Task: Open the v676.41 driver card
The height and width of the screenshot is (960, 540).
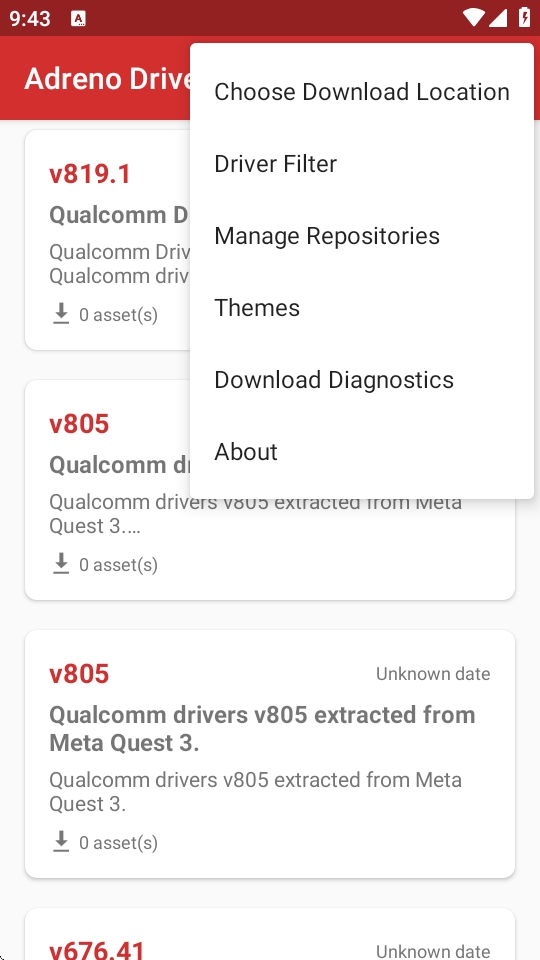Action: pyautogui.click(x=269, y=934)
